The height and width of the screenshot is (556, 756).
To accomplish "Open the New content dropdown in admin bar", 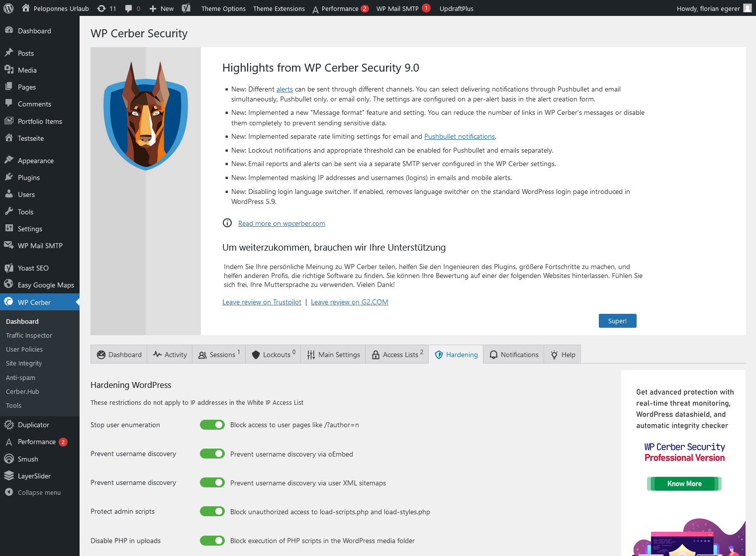I will pos(162,8).
